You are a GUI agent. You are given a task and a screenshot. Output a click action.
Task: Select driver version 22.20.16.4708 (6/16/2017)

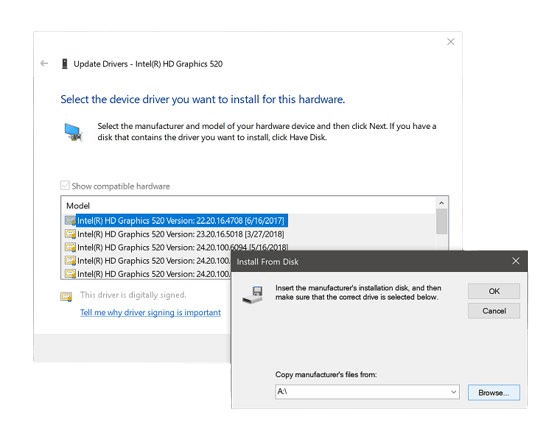click(x=181, y=220)
